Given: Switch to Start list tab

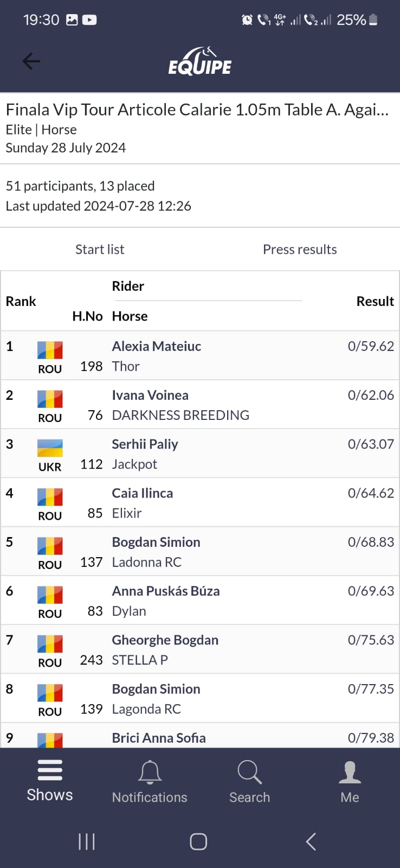Looking at the screenshot, I should (x=100, y=250).
